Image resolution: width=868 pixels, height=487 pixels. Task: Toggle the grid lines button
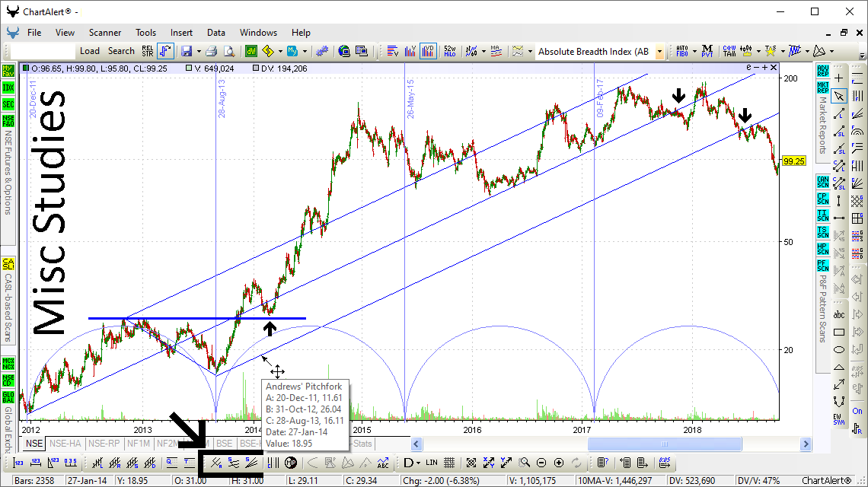449,463
